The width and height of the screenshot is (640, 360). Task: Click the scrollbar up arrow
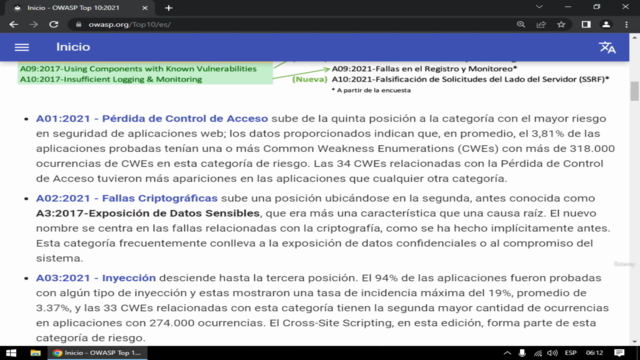coord(634,38)
